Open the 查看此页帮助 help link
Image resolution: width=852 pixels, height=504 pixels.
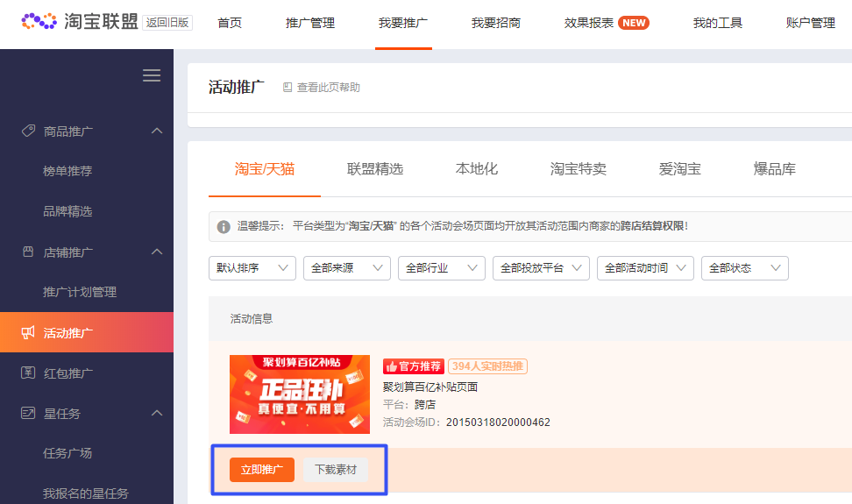point(322,88)
